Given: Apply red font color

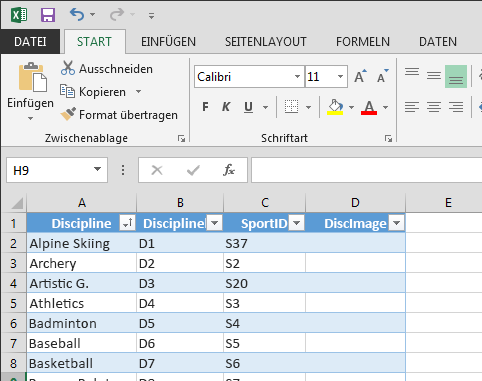Looking at the screenshot, I should pyautogui.click(x=369, y=107).
